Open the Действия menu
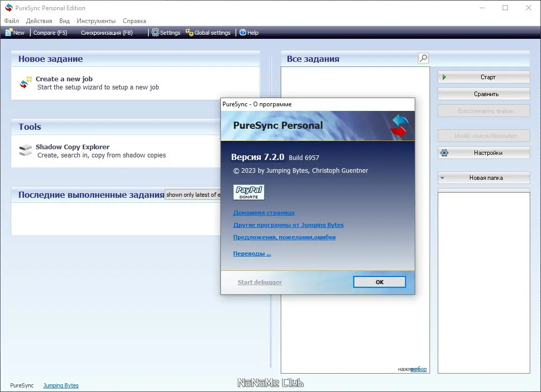The height and width of the screenshot is (392, 541). [x=39, y=20]
